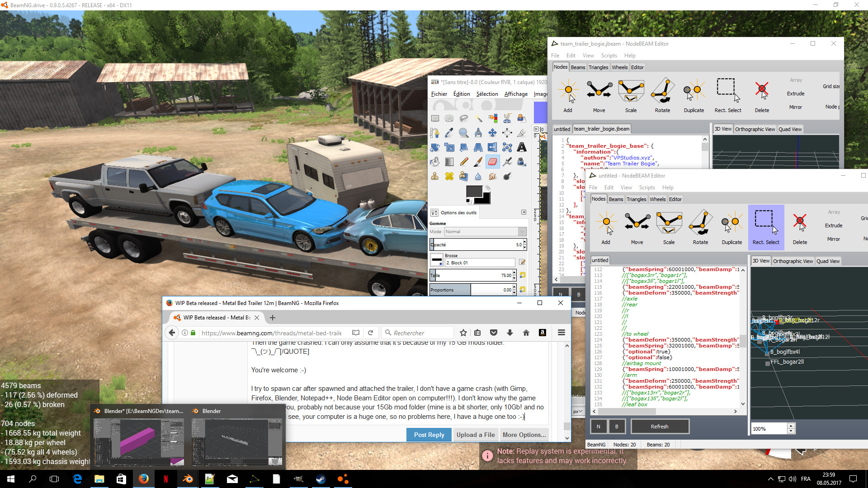Select GIMP Heal tool

tap(449, 176)
